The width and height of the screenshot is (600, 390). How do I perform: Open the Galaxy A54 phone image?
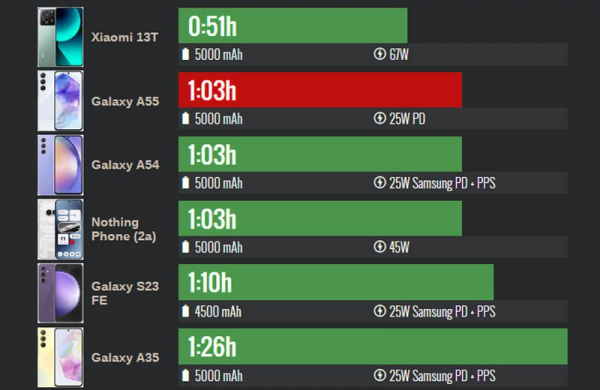point(60,165)
